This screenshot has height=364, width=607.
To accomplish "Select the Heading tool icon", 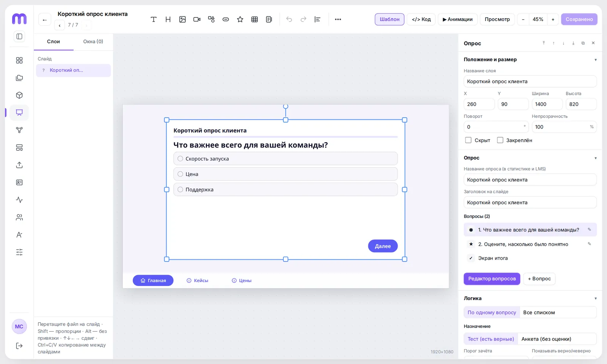I will tap(168, 19).
